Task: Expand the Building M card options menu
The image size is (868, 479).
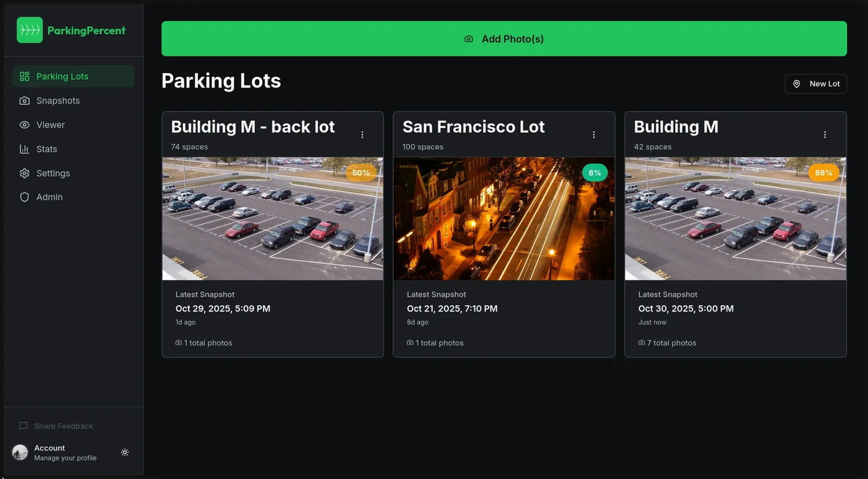Action: [x=825, y=135]
